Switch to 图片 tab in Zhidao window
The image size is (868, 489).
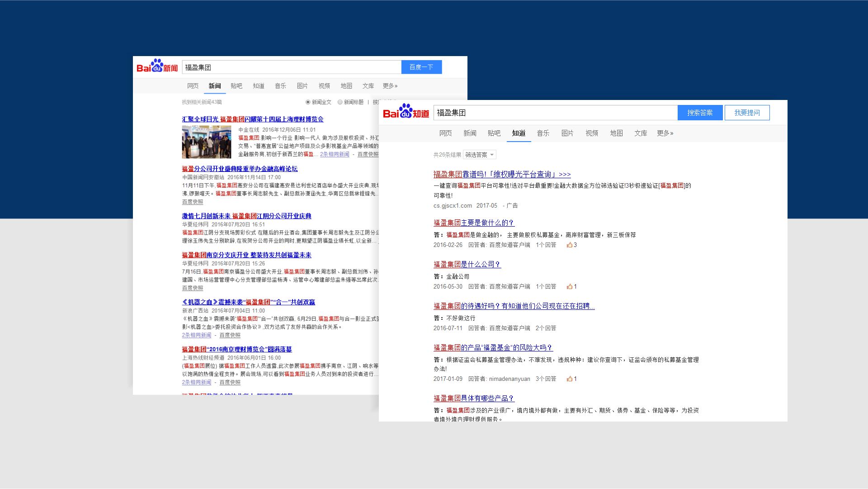pyautogui.click(x=567, y=133)
